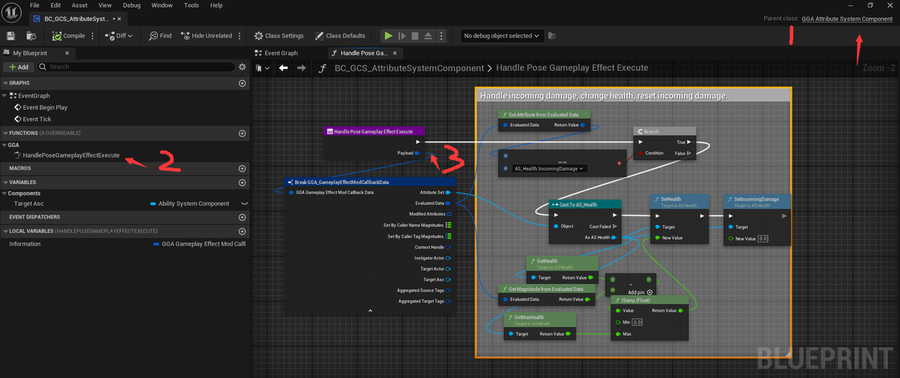
Task: Compile the blueprint
Action: [68, 36]
